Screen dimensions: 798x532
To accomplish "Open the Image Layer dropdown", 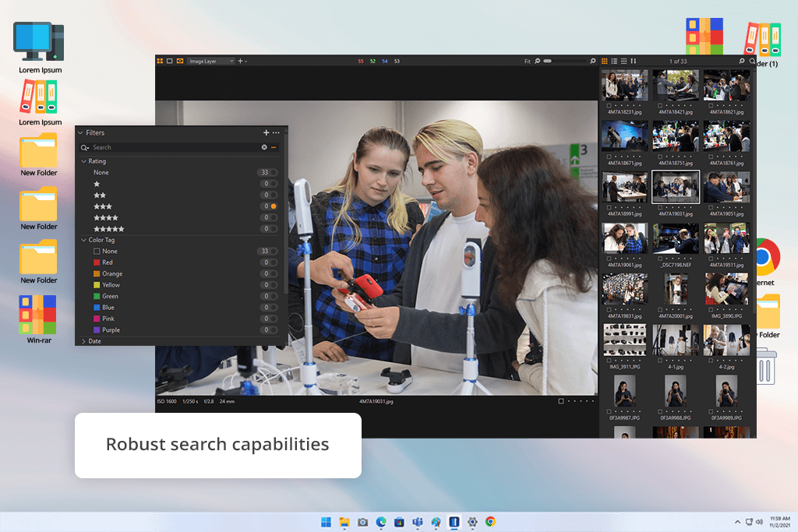I will [x=211, y=61].
